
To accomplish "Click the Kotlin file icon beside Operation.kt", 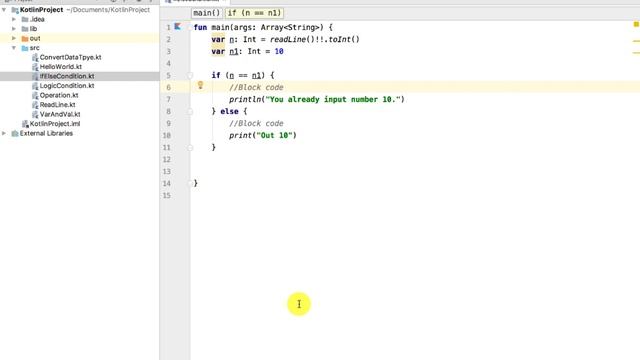I will click(x=35, y=96).
